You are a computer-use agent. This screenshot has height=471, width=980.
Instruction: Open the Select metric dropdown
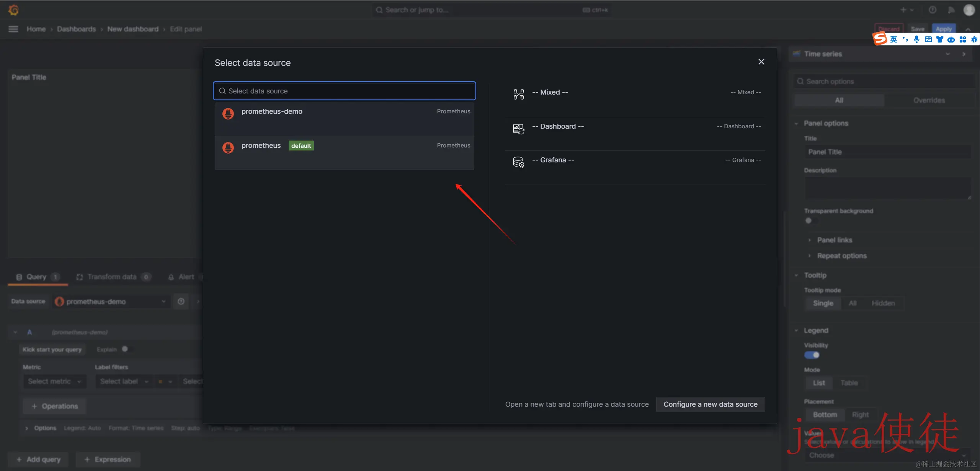coord(55,381)
